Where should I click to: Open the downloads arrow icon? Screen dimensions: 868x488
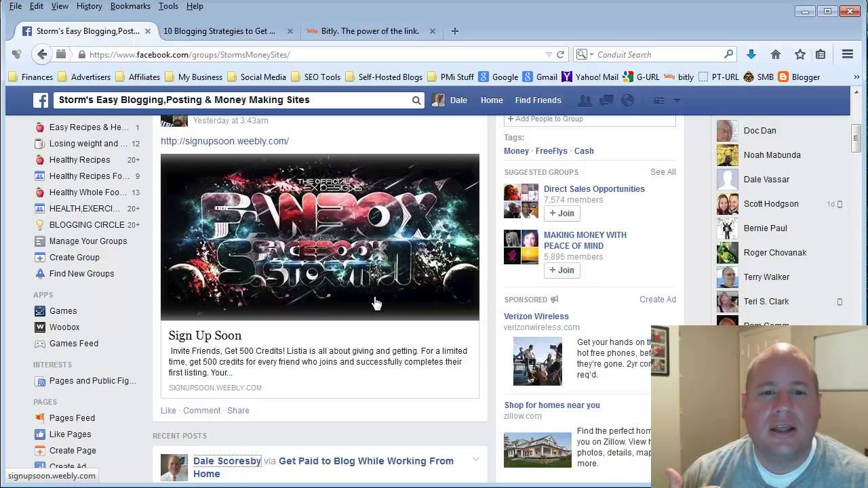(751, 54)
